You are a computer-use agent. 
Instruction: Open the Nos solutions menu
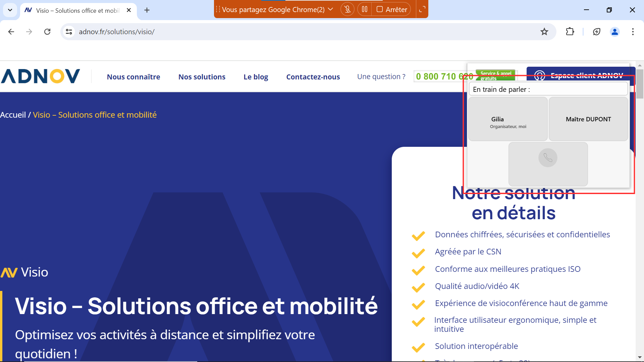click(x=202, y=77)
